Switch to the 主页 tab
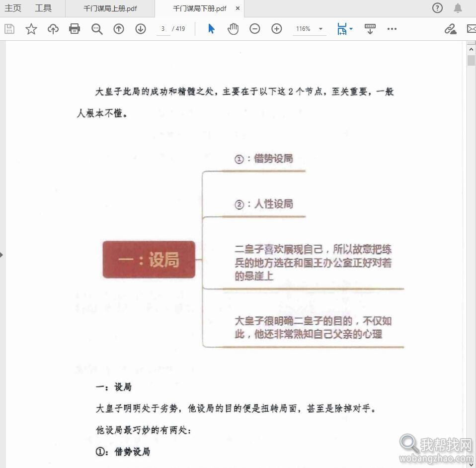Screen dimensions: 476x468 coord(13,8)
